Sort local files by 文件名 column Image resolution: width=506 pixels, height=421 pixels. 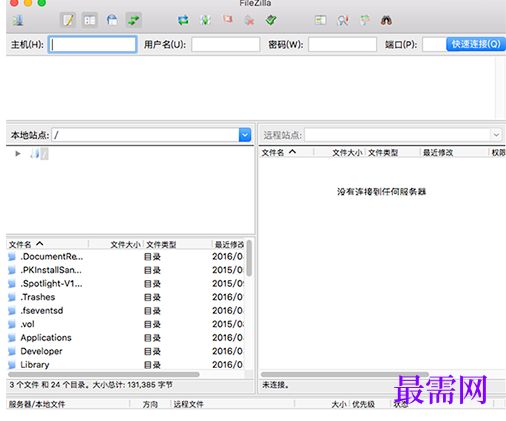coord(47,244)
